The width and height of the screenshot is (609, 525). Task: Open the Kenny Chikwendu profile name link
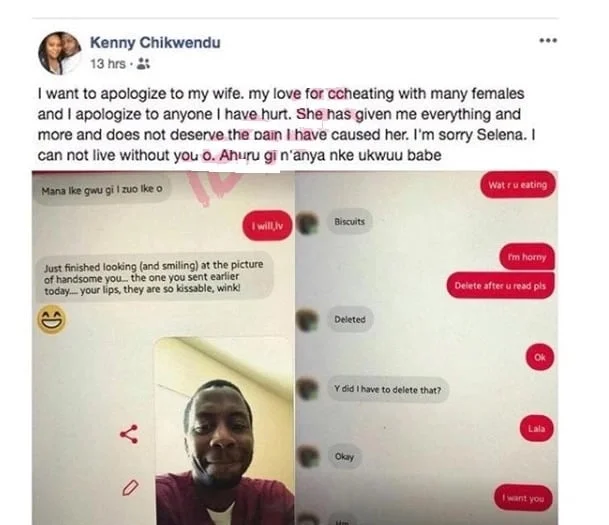(155, 42)
